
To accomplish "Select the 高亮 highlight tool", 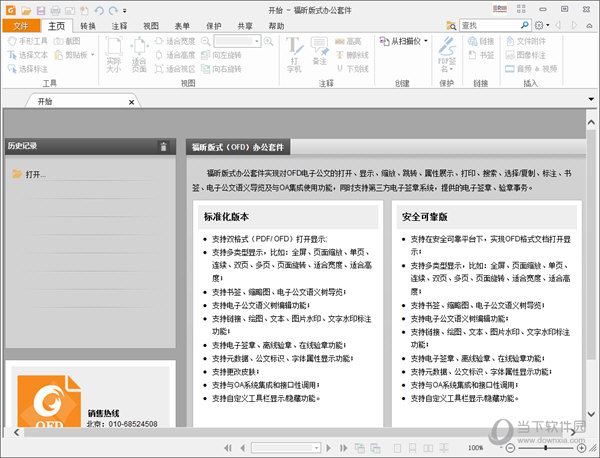I will (x=348, y=41).
